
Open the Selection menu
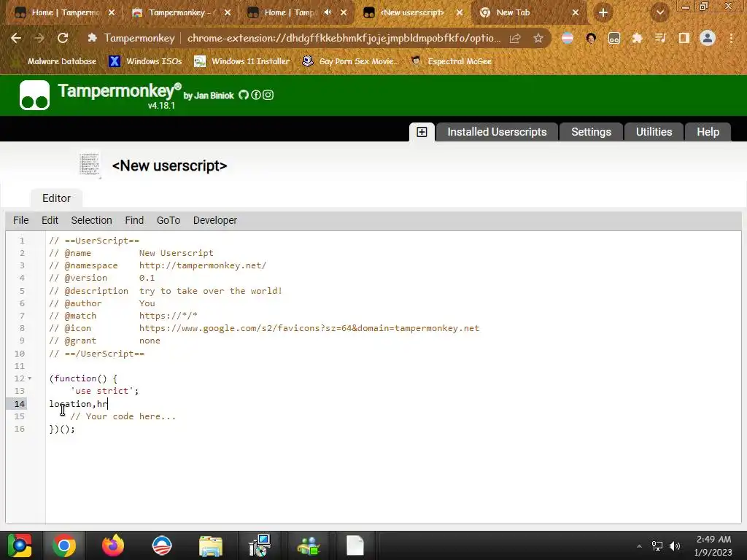coord(91,220)
